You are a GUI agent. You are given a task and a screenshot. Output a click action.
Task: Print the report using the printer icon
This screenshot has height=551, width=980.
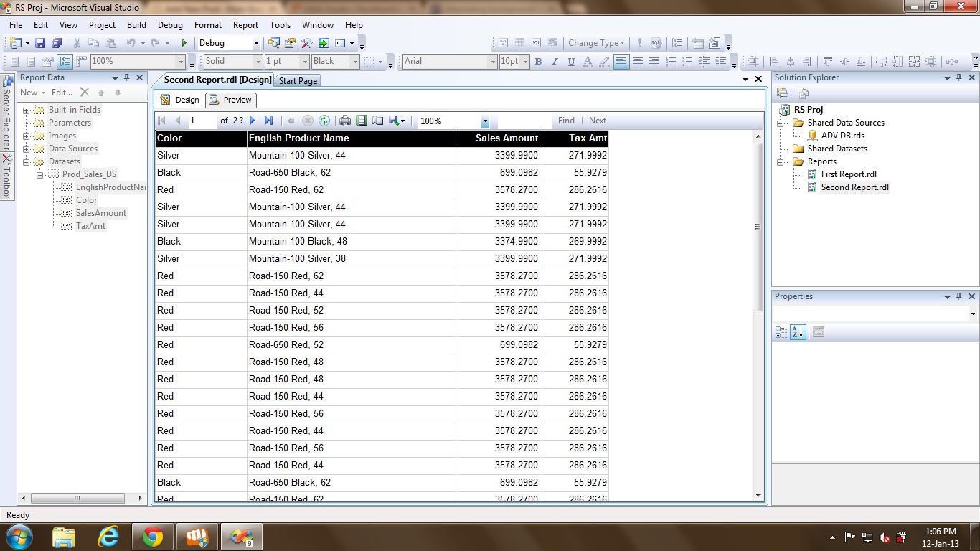(345, 121)
